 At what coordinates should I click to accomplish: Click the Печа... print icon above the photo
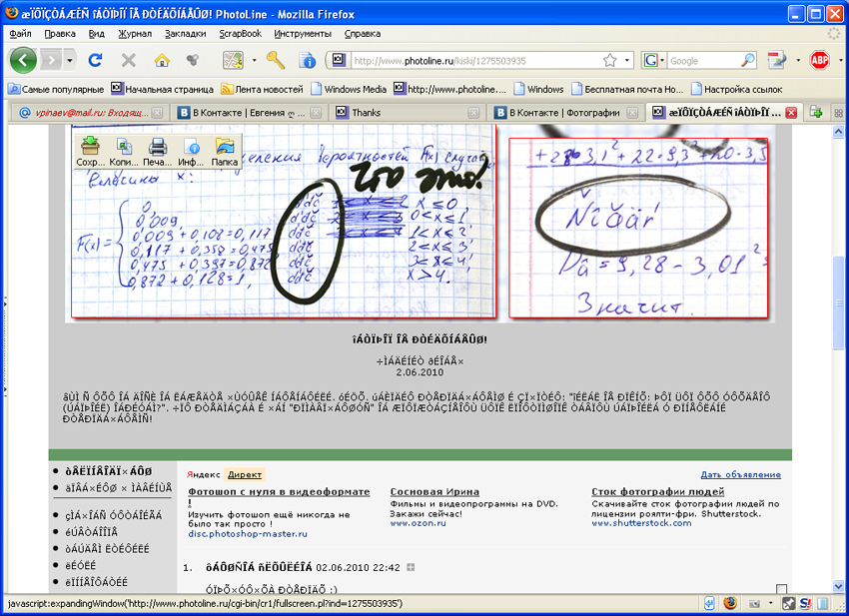point(158,151)
